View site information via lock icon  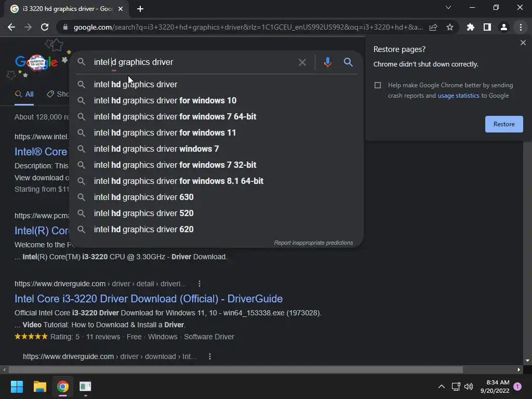65,27
